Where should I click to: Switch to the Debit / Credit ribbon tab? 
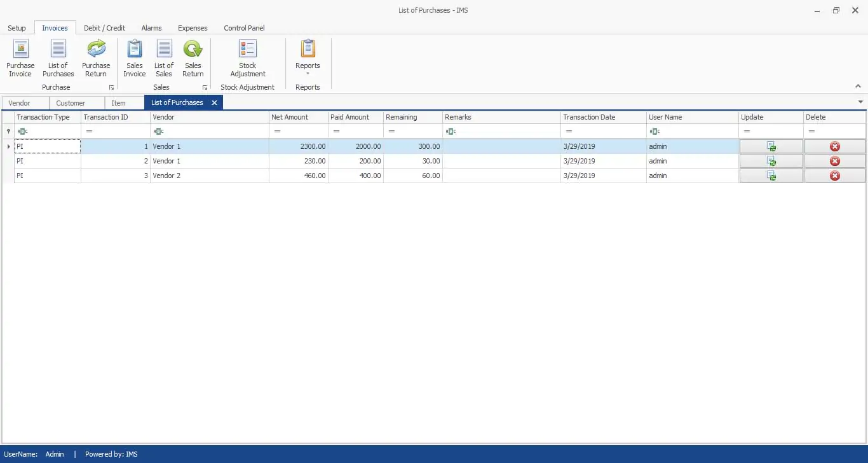(104, 28)
